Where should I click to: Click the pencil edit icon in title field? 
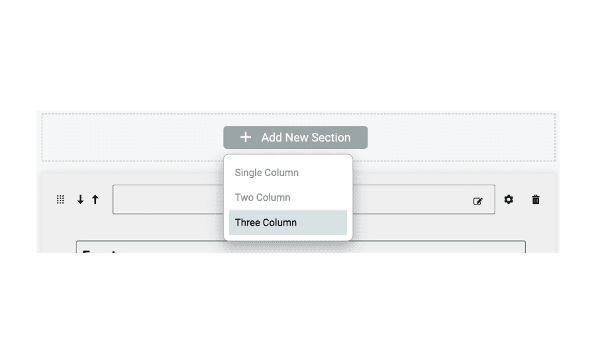[x=477, y=201]
